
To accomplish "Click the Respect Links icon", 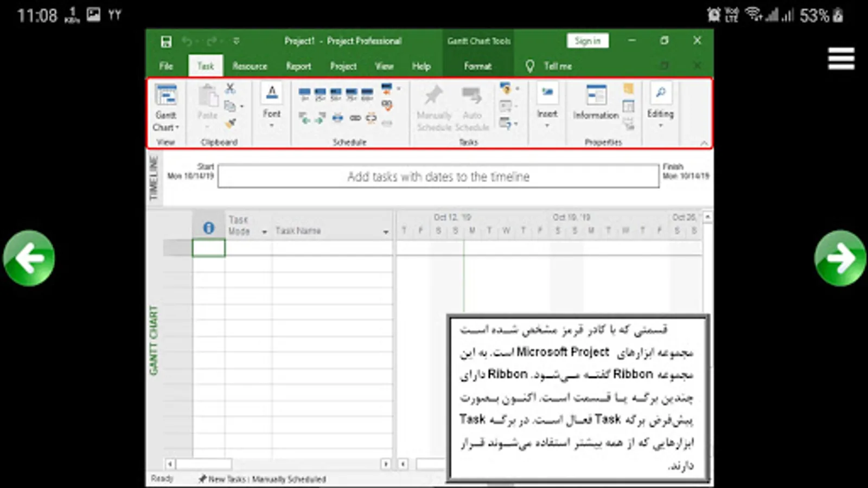I will [387, 105].
